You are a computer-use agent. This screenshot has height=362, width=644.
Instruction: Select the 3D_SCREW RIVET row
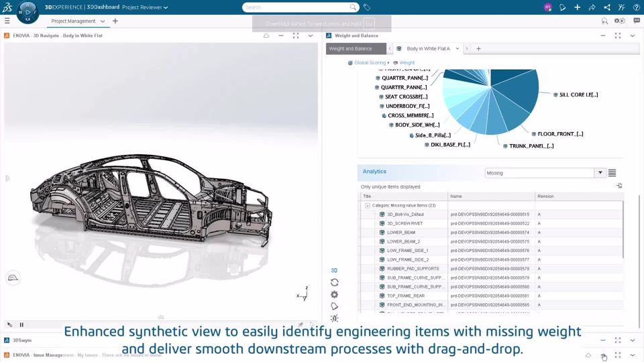492,223
